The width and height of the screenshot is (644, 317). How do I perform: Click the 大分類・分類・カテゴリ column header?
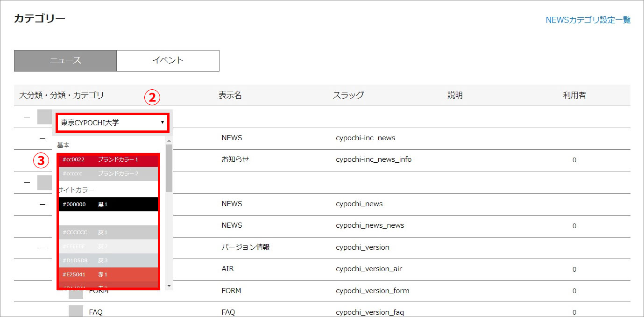(61, 95)
